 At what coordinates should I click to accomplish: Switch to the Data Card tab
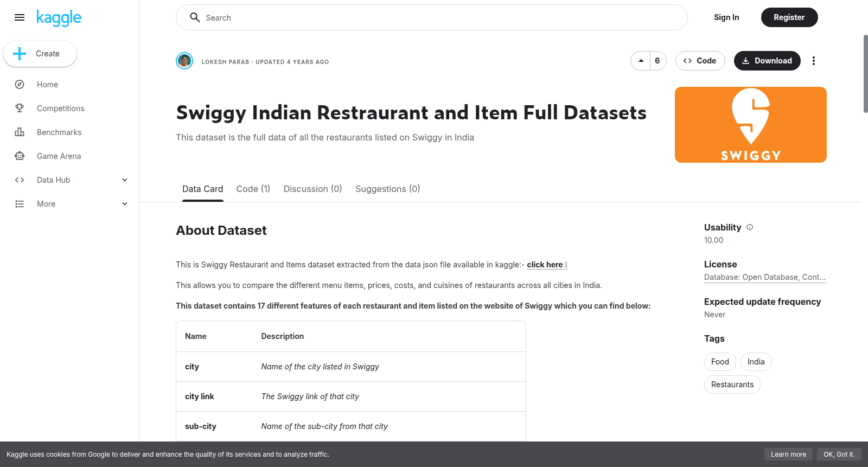coord(202,189)
